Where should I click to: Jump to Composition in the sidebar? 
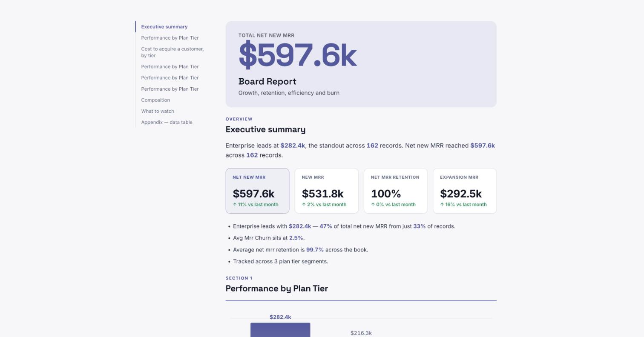(155, 100)
